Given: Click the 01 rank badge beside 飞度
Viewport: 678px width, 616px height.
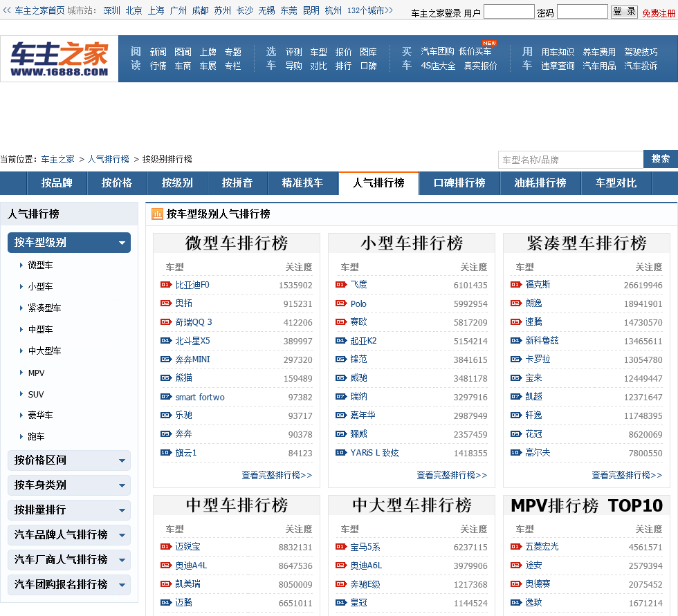Looking at the screenshot, I should click(341, 285).
